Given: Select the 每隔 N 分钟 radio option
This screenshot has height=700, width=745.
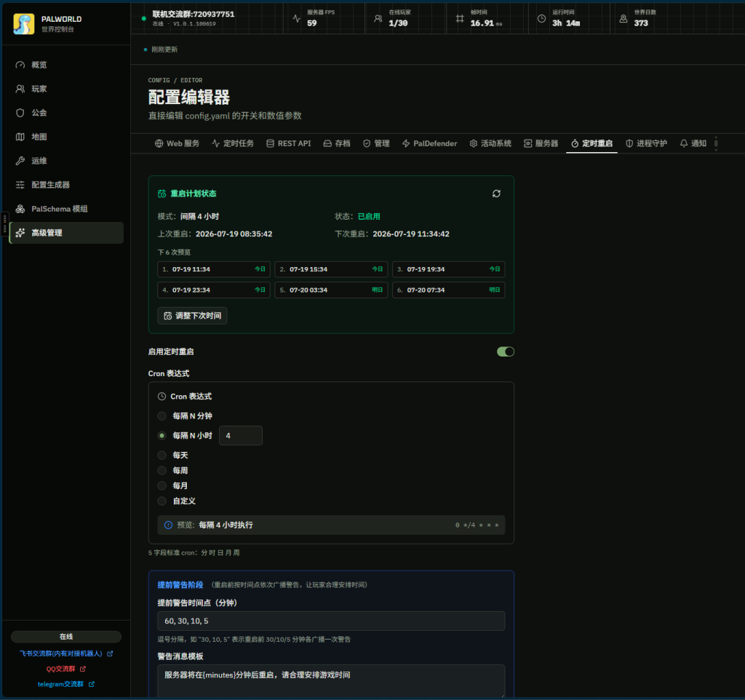Looking at the screenshot, I should 162,415.
